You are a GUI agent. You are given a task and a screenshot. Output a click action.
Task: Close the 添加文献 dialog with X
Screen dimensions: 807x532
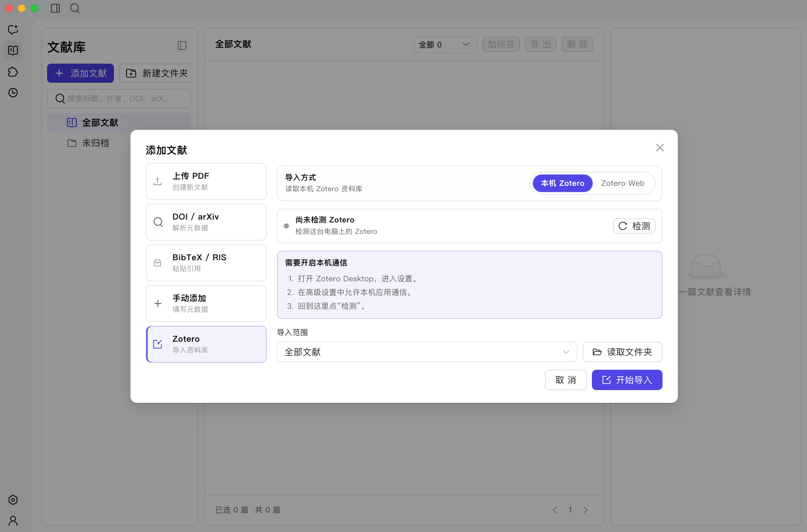coord(660,148)
